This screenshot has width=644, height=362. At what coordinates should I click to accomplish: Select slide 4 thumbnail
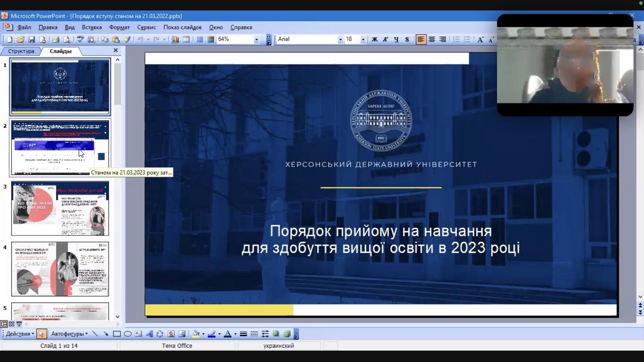pyautogui.click(x=60, y=269)
